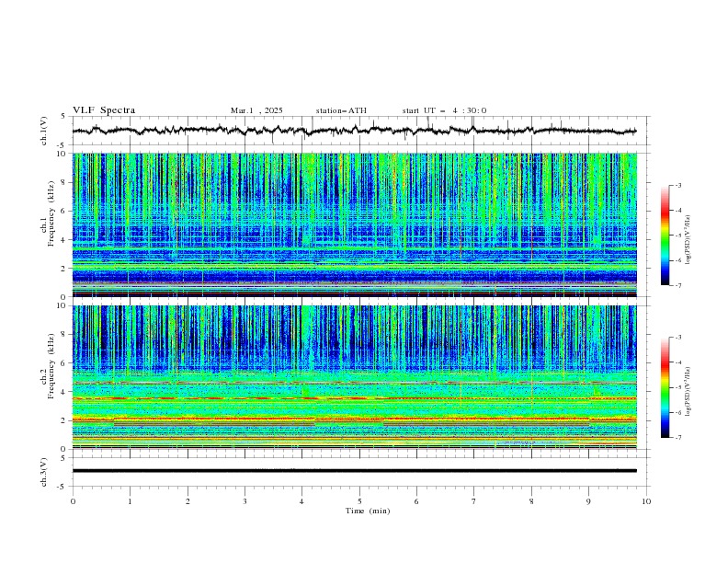
Task: Click time axis tick label '7'
Action: click(474, 501)
